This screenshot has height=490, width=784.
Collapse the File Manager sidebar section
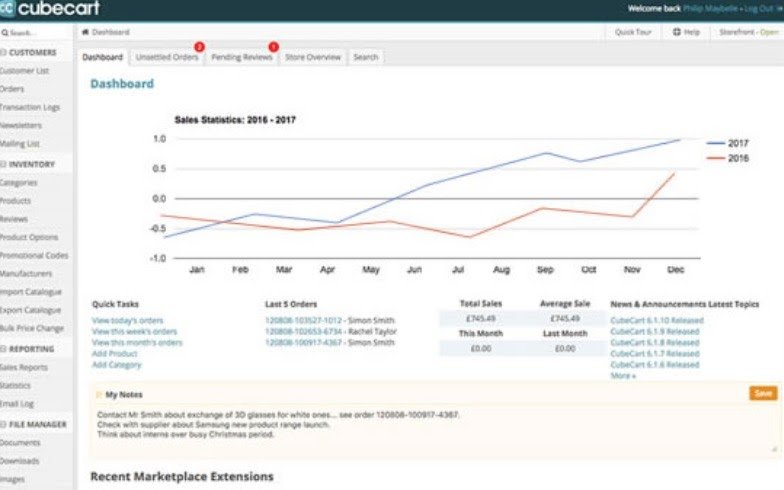pyautogui.click(x=5, y=424)
